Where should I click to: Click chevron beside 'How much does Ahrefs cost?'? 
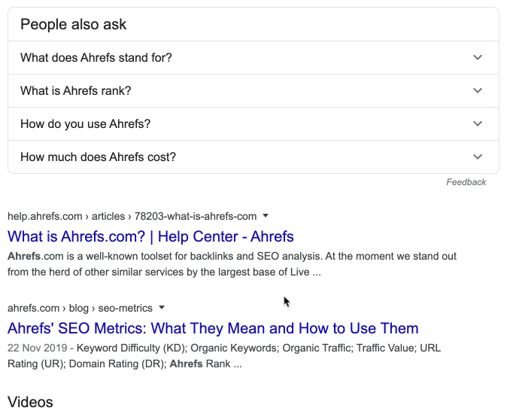pos(477,157)
